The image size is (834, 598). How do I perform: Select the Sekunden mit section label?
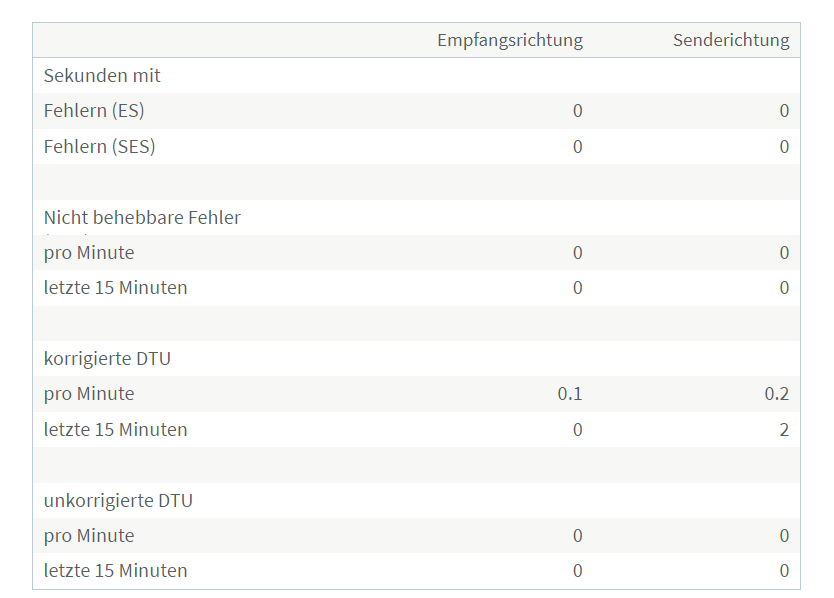[x=102, y=76]
